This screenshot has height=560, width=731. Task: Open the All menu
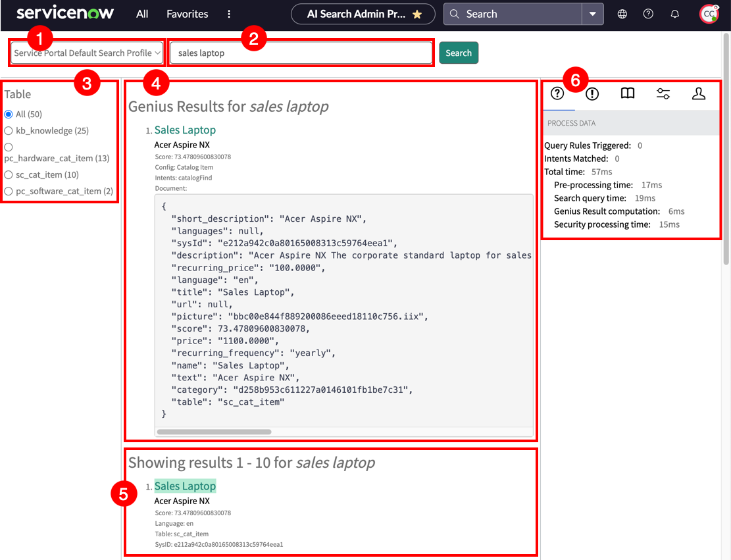[142, 14]
